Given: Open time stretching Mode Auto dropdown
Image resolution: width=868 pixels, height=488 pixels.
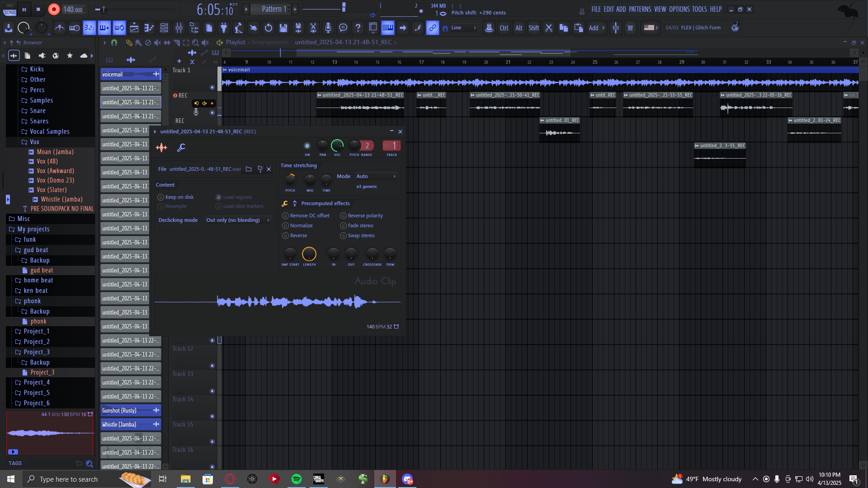Looking at the screenshot, I should point(376,177).
